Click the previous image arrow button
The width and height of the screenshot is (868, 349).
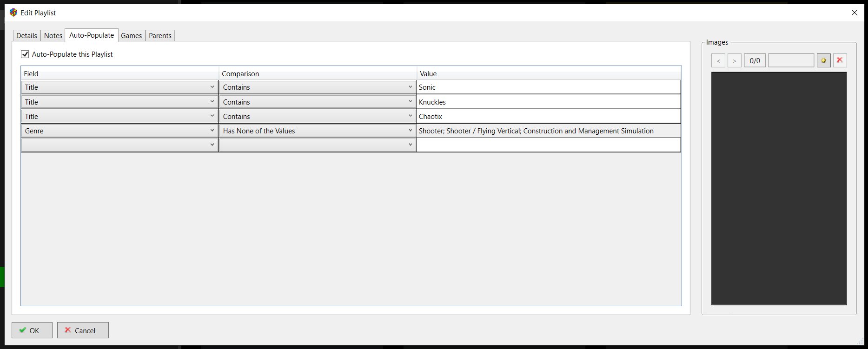(718, 60)
